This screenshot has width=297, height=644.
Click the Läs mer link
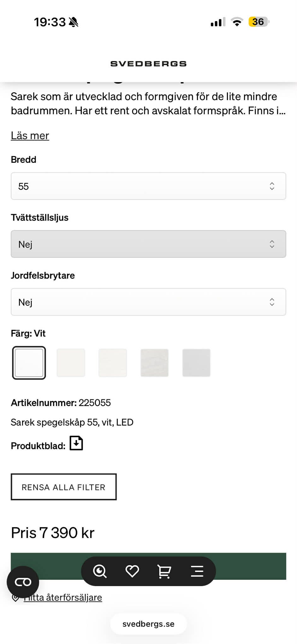[30, 135]
